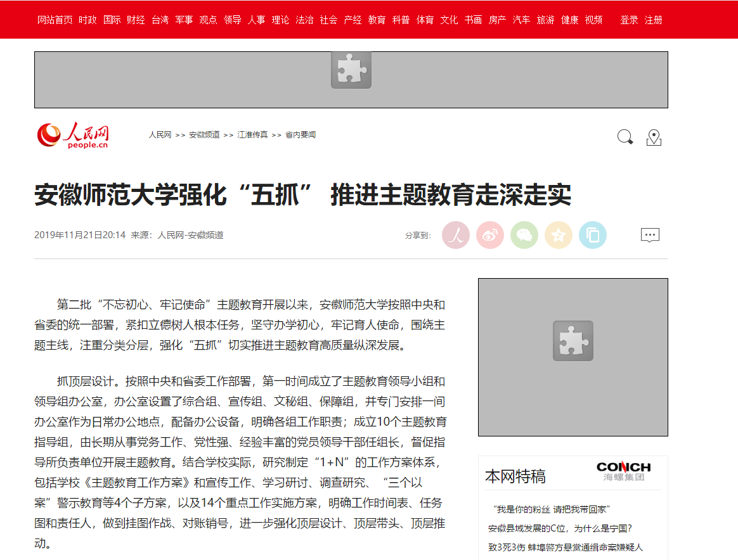Open 文化 navigation item
Screen dimensions: 738x560
(449, 20)
